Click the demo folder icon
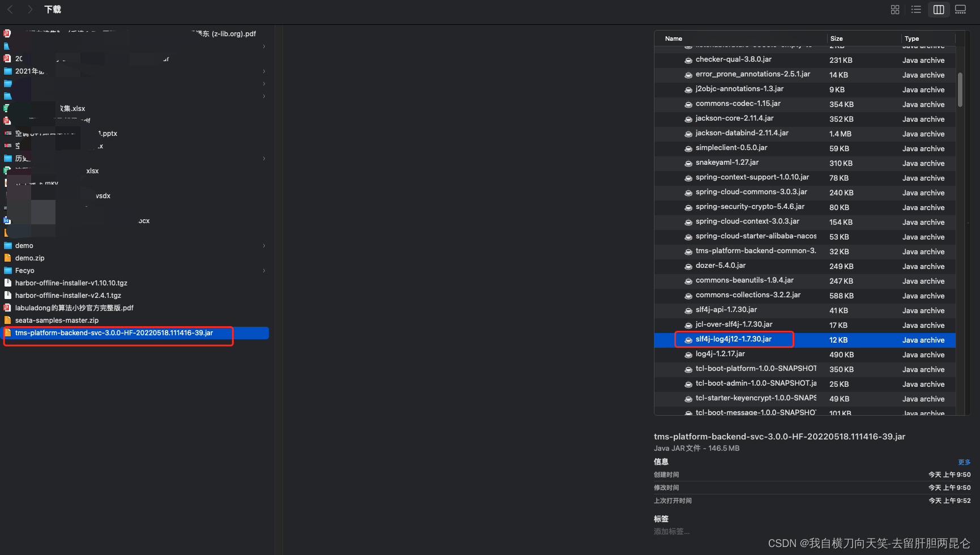 tap(8, 246)
